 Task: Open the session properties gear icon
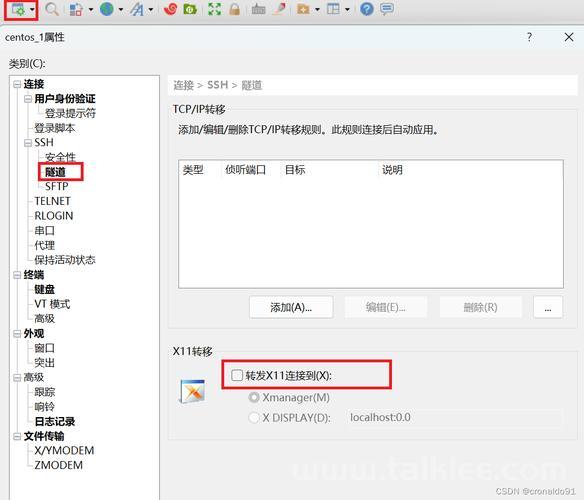[x=18, y=9]
